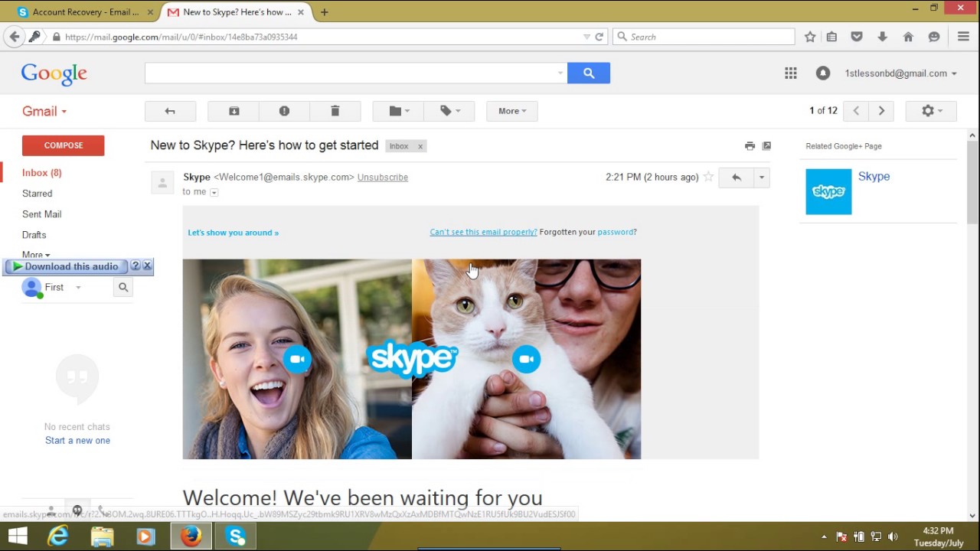Screen dimensions: 980x551
Task: Go to Firefox home page icon
Action: tap(908, 37)
